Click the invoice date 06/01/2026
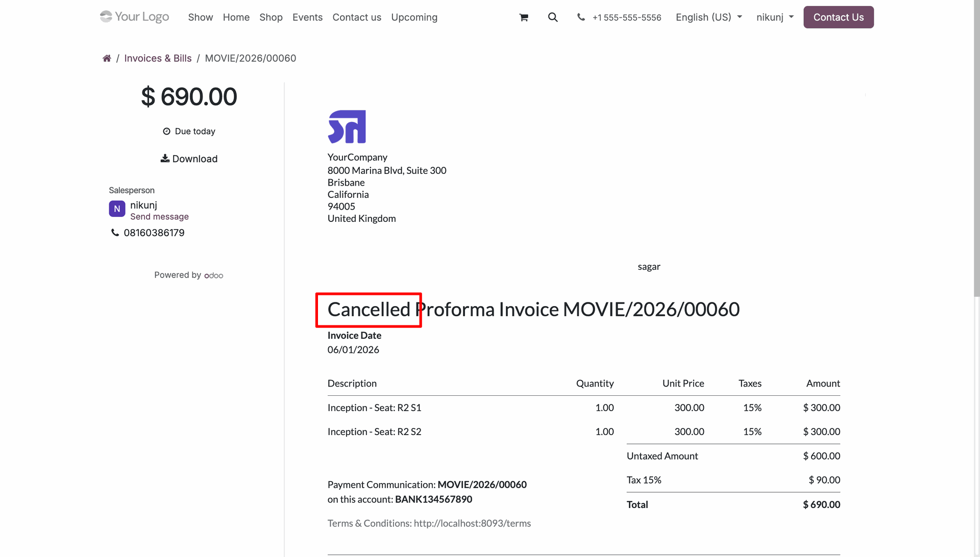Viewport: 980px width, 557px height. click(353, 350)
